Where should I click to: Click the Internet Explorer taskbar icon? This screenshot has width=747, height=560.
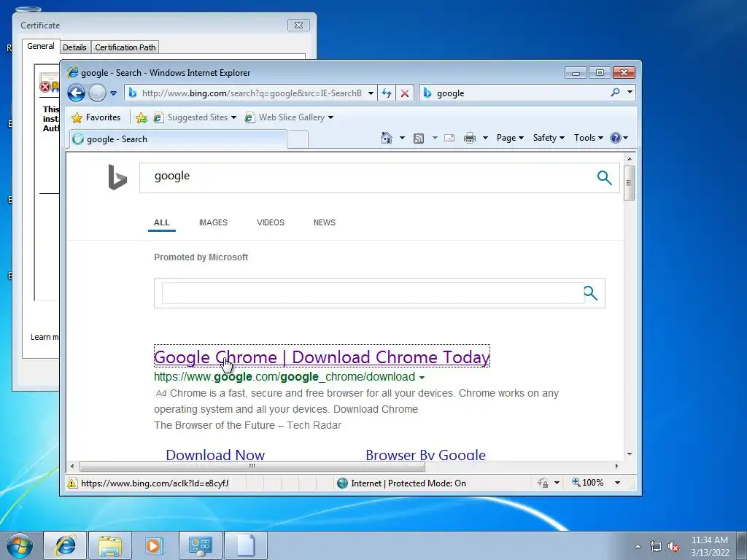coord(65,545)
